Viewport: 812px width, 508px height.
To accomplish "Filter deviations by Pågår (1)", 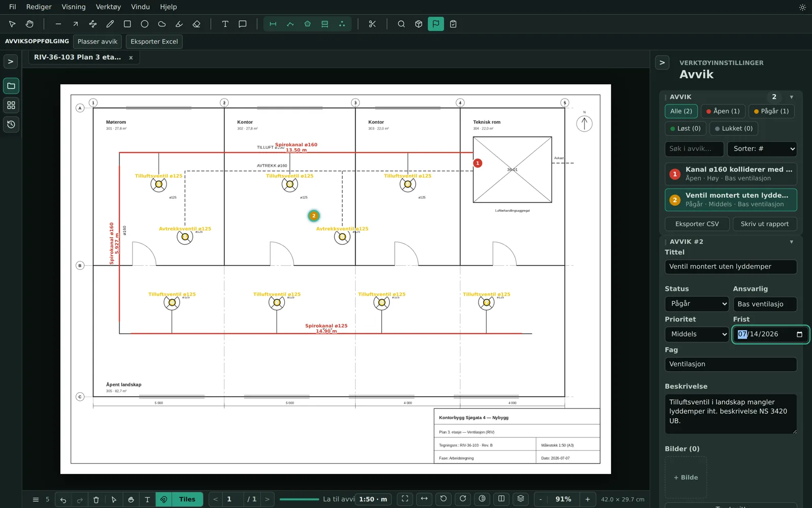I will [x=771, y=111].
